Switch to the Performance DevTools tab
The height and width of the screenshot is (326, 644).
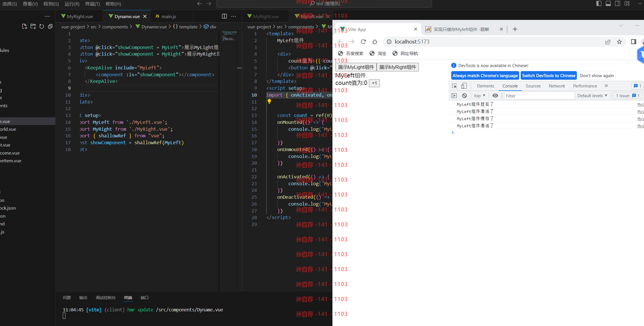585,86
